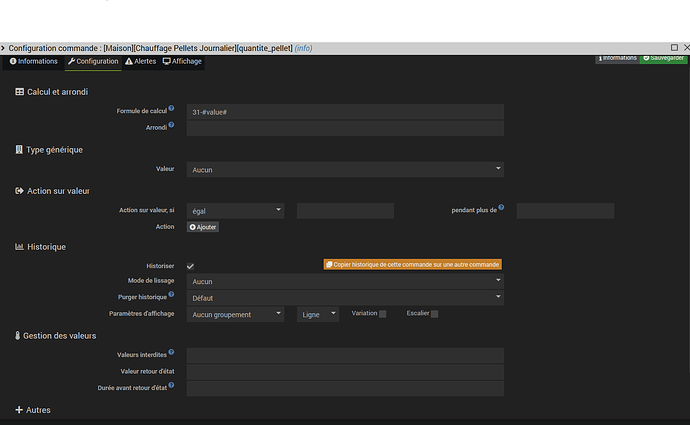
Task: Click the Arrondi input field
Action: click(345, 128)
